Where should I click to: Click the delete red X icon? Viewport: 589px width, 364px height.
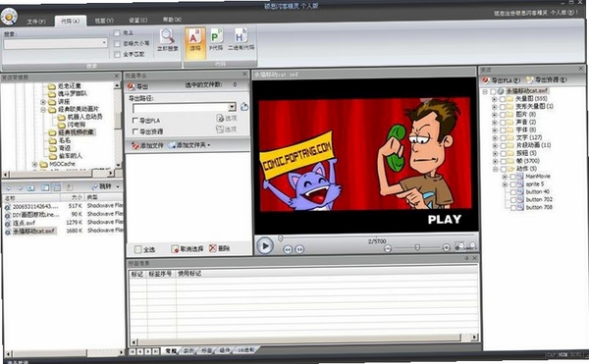point(213,248)
